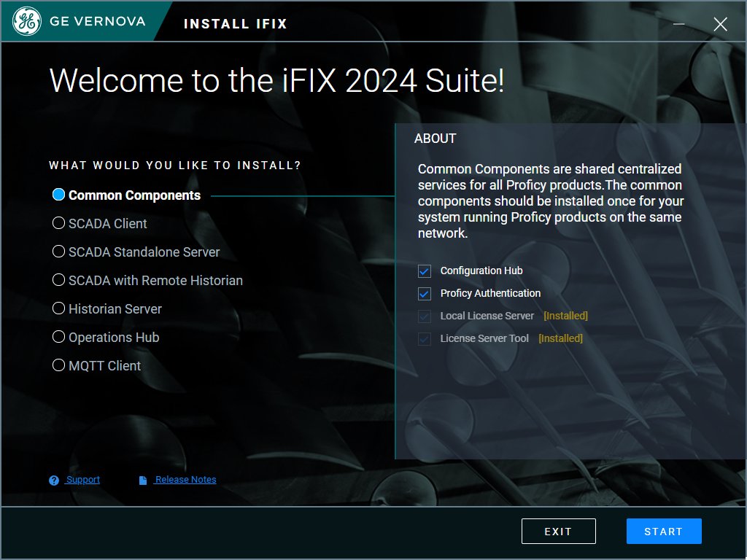Click the Support question mark icon

point(54,481)
